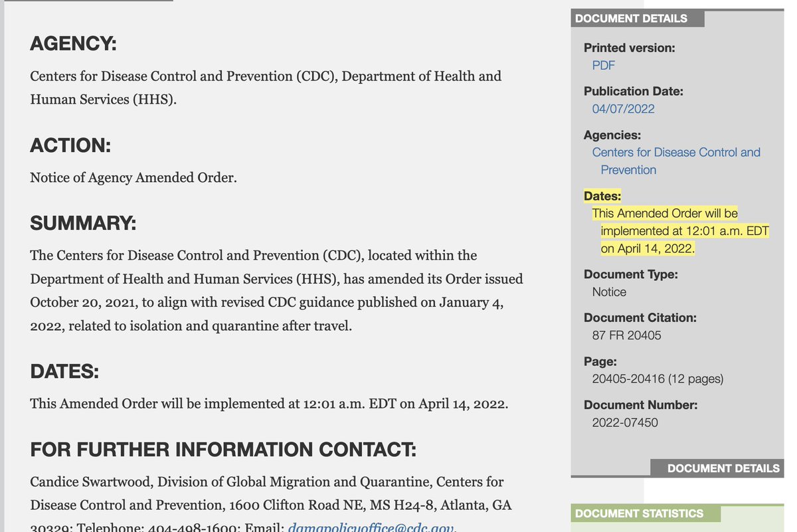Select the 'Document Type:' label
Screen dimensions: 797x532
coord(631,274)
